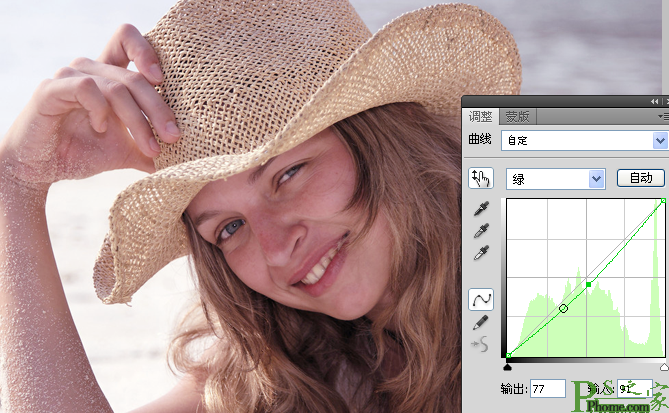
Task: Activate the edit points curve tool
Action: click(x=481, y=299)
